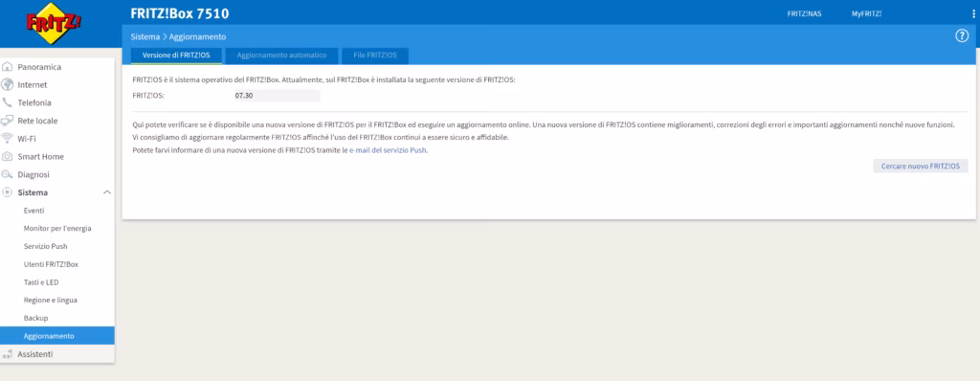Click Aggiornamento in the breadcrumb
This screenshot has height=381, width=980.
[x=197, y=37]
